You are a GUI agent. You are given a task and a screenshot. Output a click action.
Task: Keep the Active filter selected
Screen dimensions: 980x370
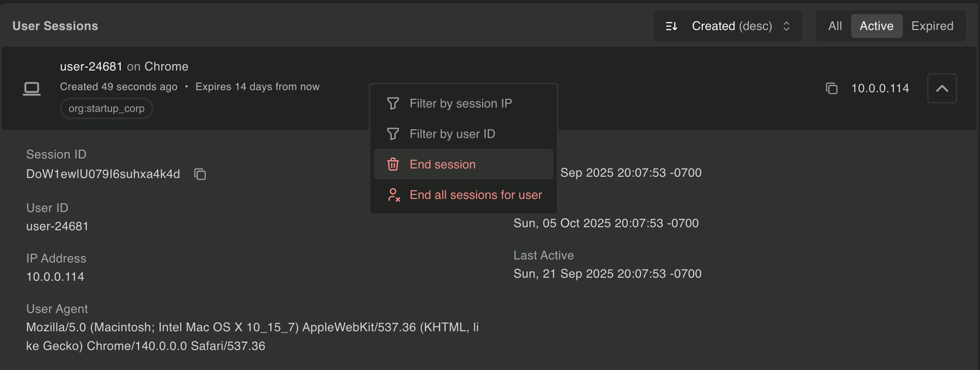click(876, 26)
